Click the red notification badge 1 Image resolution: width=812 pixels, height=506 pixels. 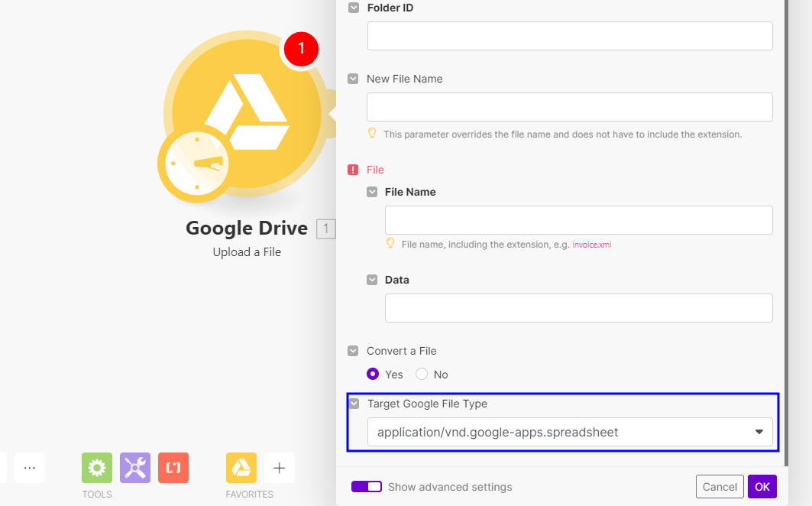(x=301, y=49)
